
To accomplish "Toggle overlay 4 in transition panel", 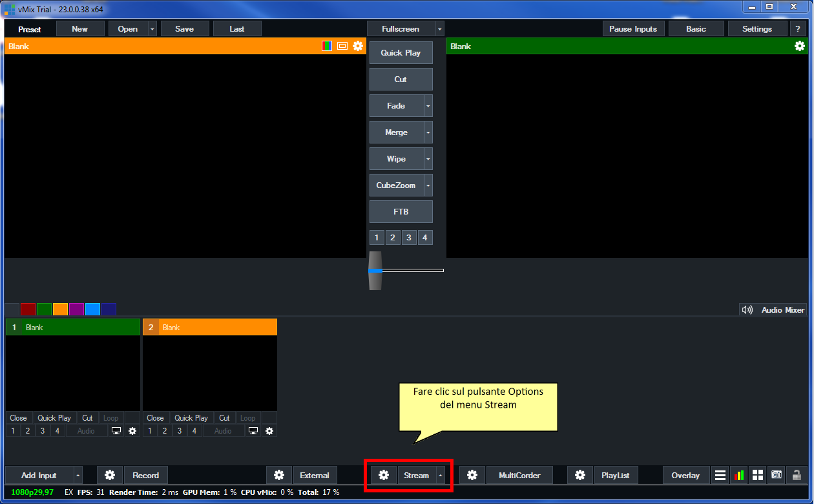I will coord(424,238).
